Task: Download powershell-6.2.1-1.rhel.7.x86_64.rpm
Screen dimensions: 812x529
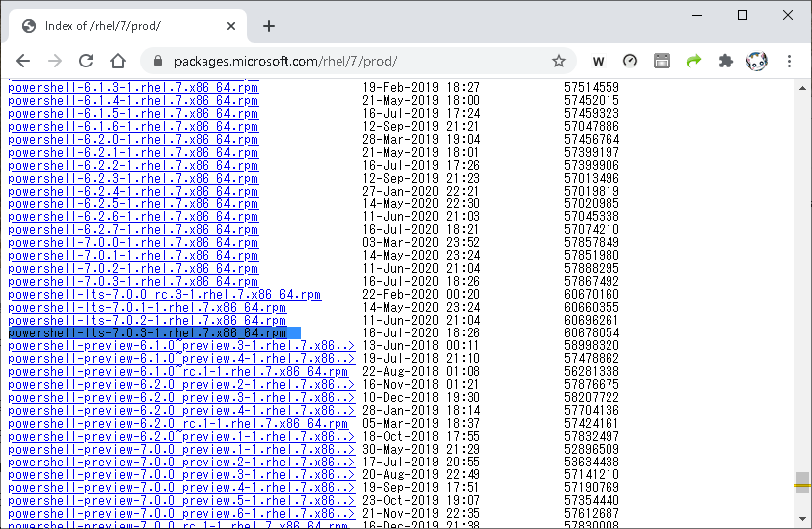Action: (x=133, y=153)
